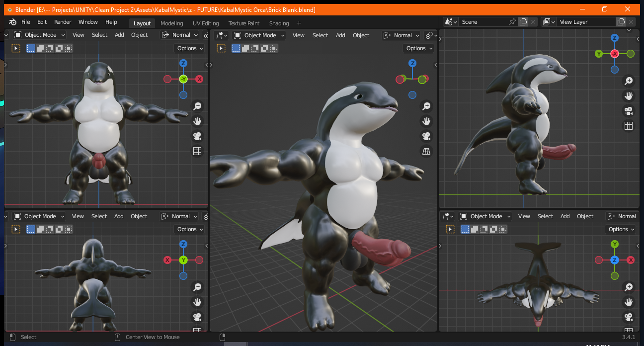The image size is (644, 346).
Task: Click the select box tool icon in top-left viewport
Action: pos(16,48)
